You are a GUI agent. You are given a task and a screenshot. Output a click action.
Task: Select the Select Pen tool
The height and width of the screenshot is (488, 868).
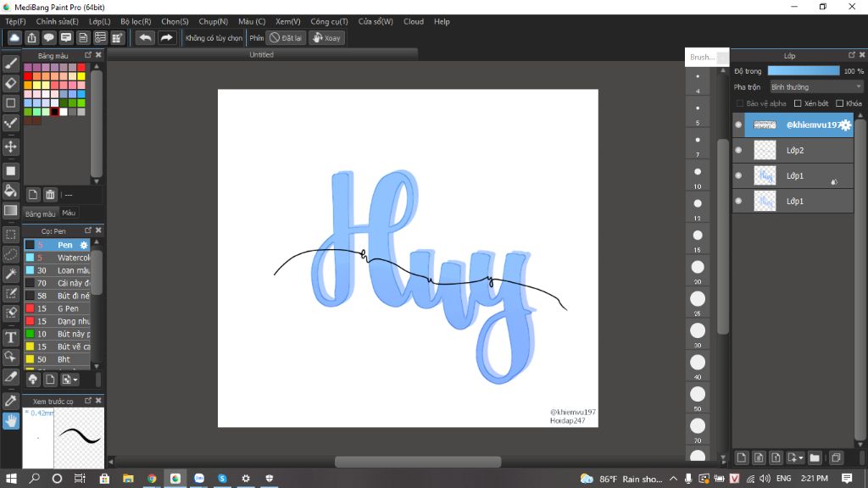pos(10,292)
